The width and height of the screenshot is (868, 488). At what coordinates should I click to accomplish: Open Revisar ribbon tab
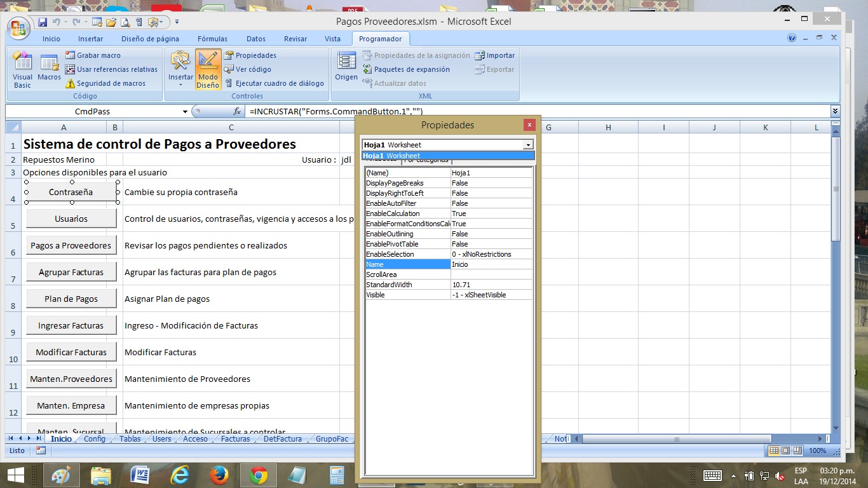(295, 39)
